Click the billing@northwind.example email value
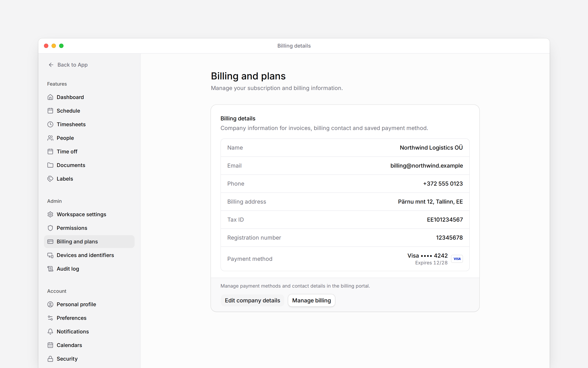The image size is (588, 368). point(426,166)
